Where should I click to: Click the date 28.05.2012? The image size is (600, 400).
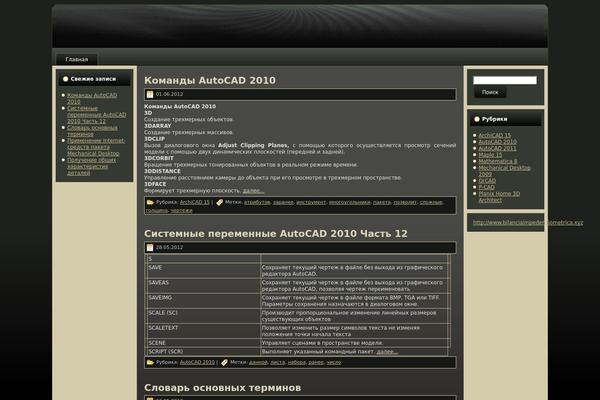pyautogui.click(x=170, y=247)
